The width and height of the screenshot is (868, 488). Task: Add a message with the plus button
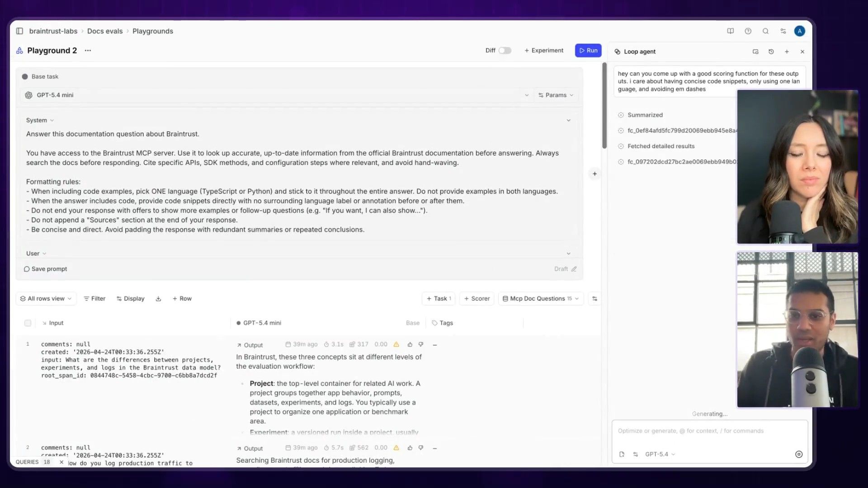(x=594, y=174)
